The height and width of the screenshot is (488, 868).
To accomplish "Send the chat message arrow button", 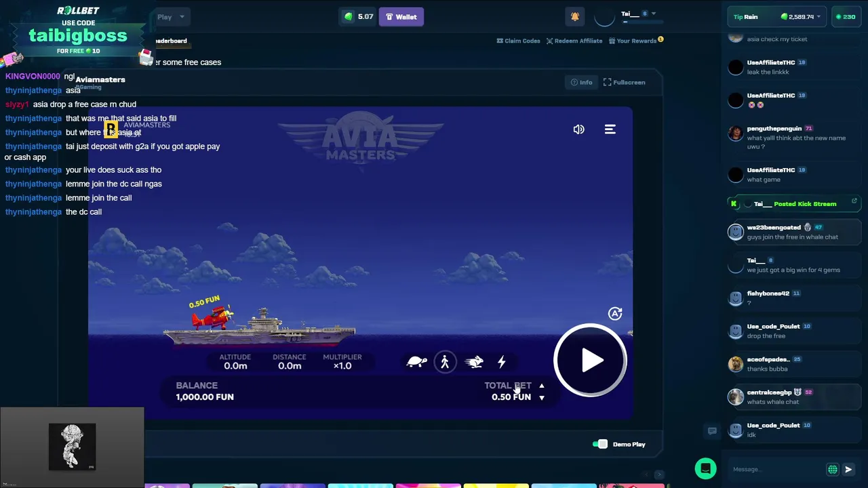I will (x=848, y=469).
